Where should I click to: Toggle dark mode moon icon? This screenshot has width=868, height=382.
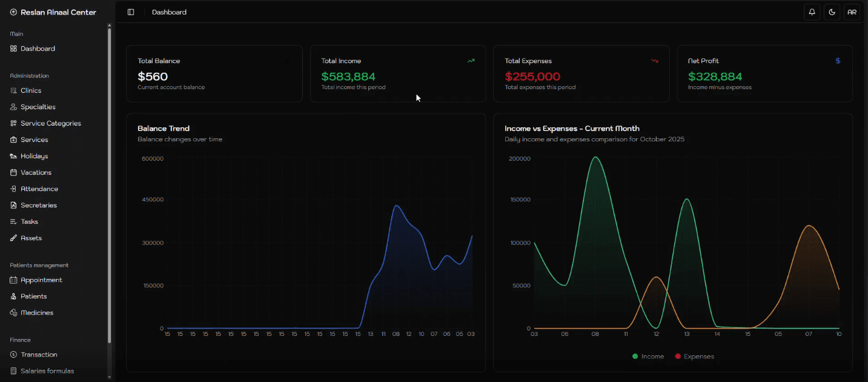point(832,12)
